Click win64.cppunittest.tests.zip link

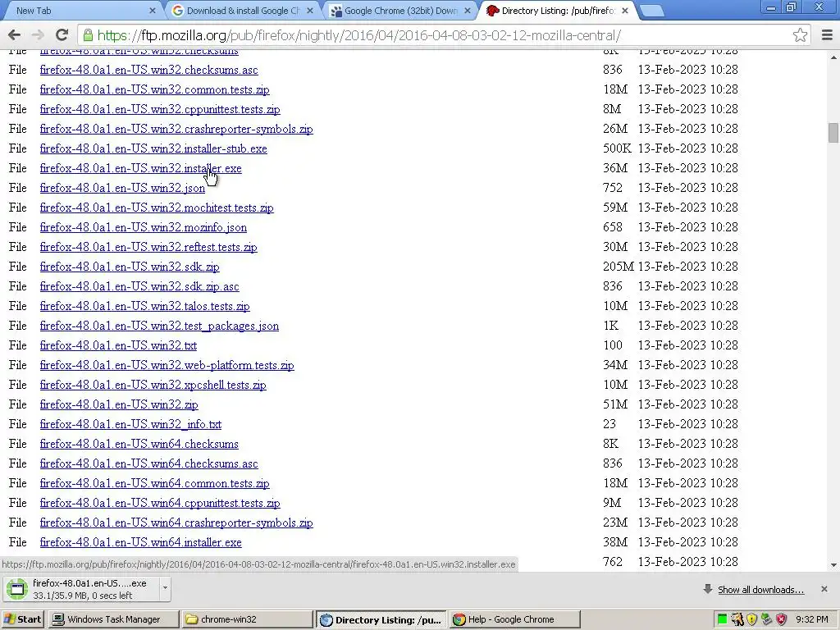coord(160,503)
